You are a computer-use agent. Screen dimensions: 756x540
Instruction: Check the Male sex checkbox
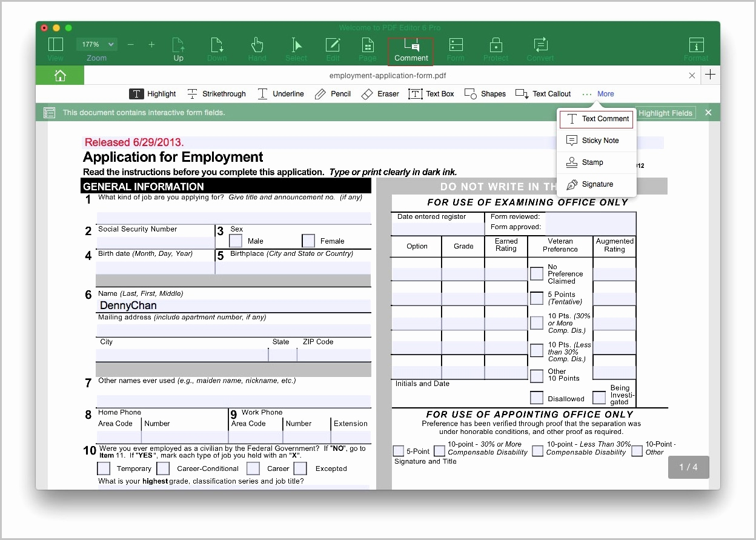click(234, 240)
